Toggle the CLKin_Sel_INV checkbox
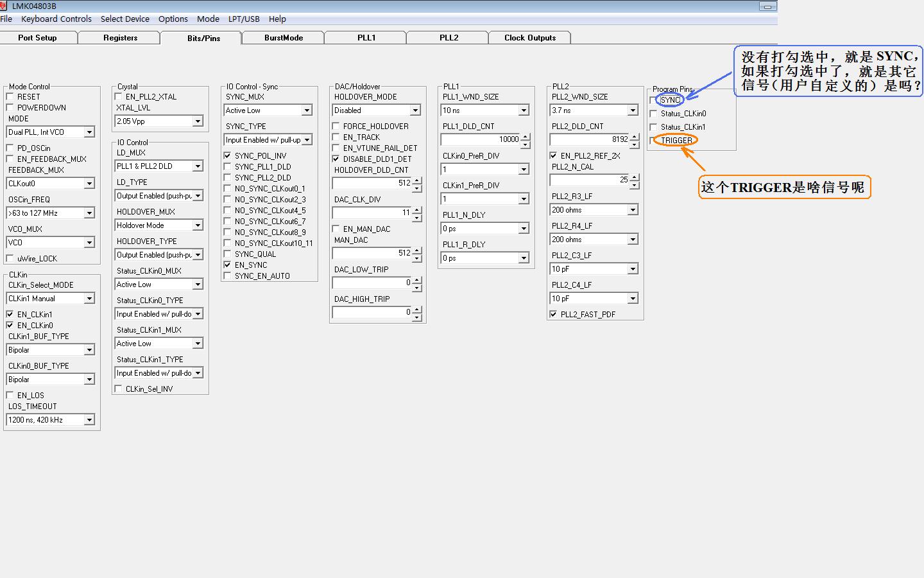 (x=119, y=389)
